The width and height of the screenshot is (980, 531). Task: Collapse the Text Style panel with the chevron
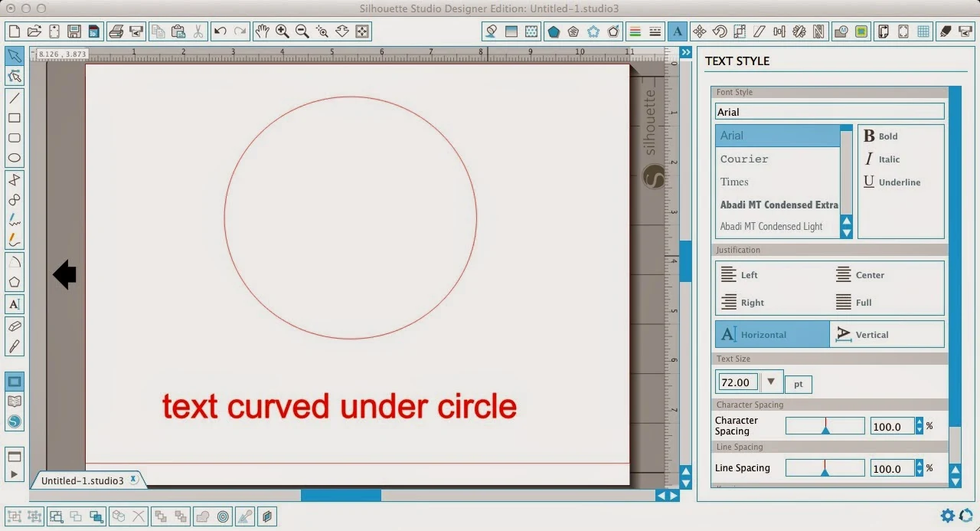click(x=685, y=52)
